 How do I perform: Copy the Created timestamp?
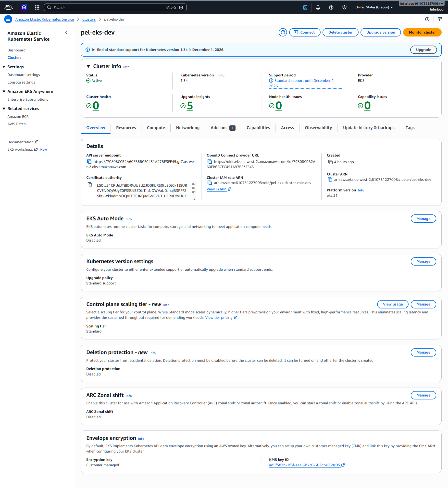point(330,162)
